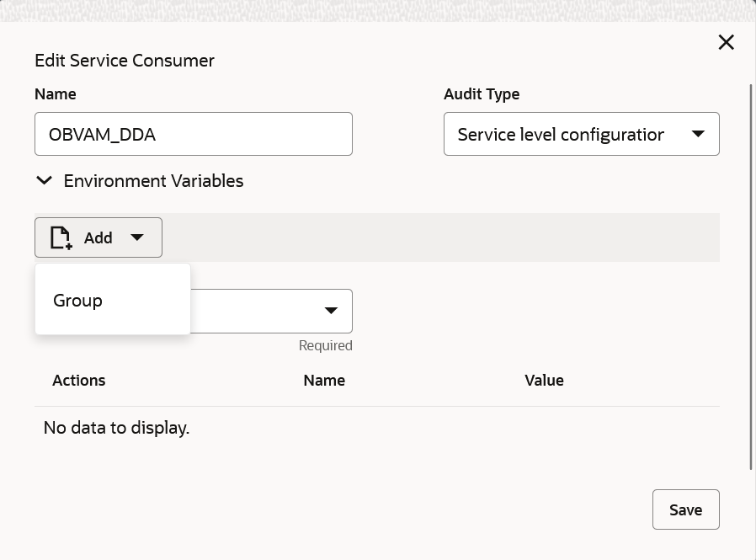Click the 'No data to display.' message
This screenshot has height=560, width=756.
click(x=116, y=428)
